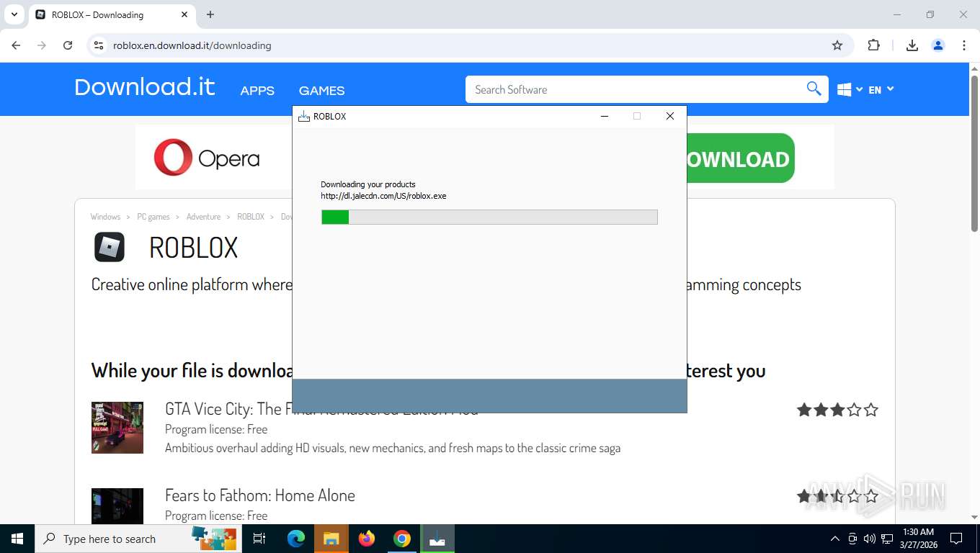Click the magnifier search icon
This screenshot has height=553, width=980.
(814, 89)
